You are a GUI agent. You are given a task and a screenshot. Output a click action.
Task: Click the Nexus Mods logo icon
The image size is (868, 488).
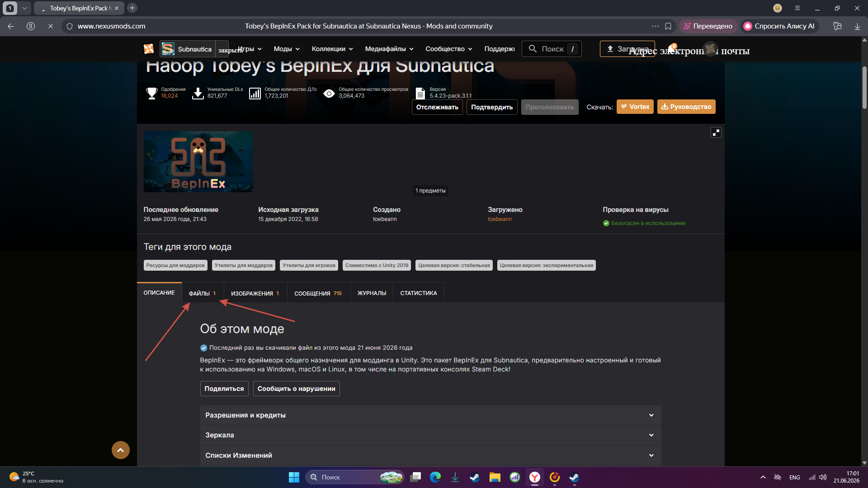(x=149, y=49)
